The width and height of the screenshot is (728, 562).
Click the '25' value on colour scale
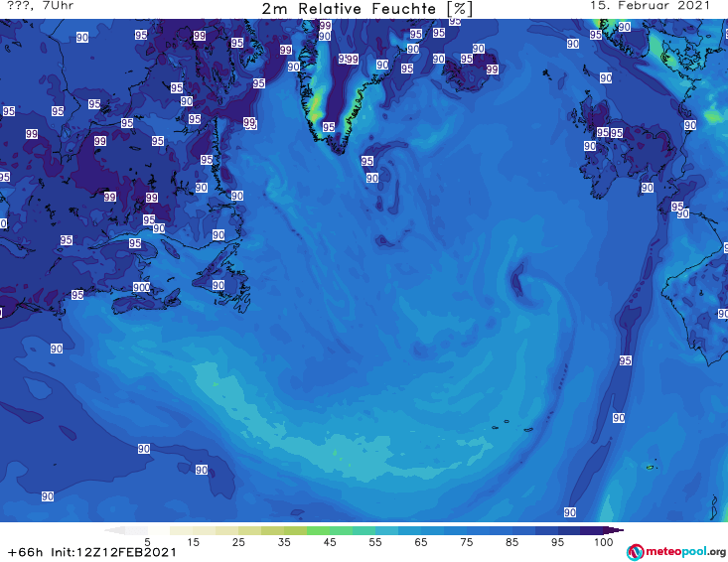[x=238, y=542]
